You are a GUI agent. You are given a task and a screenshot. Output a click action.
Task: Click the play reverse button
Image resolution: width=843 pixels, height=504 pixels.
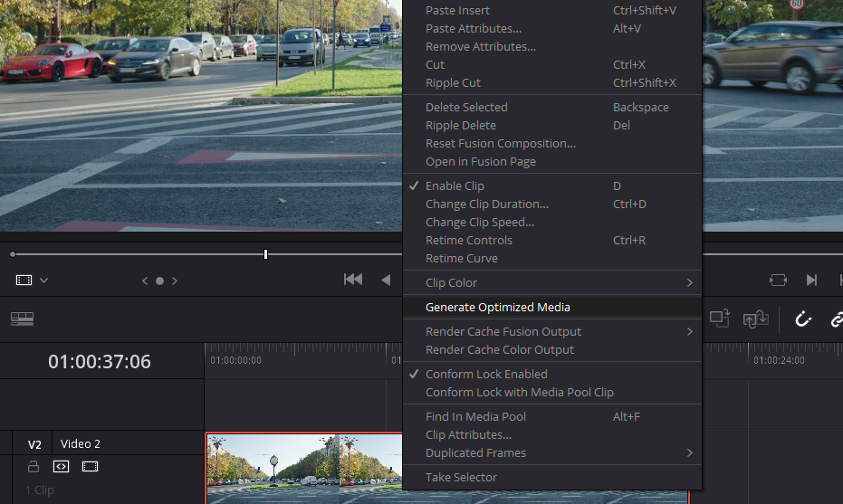click(x=386, y=280)
